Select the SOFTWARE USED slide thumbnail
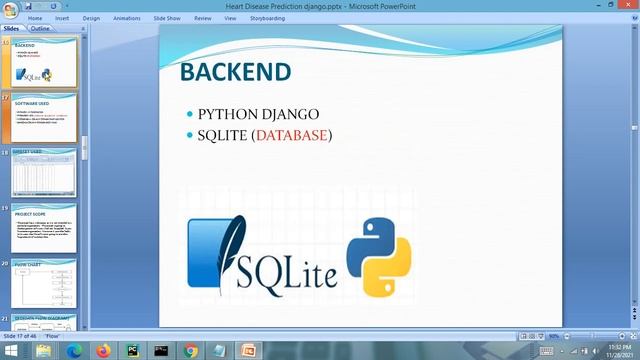 coord(44,118)
